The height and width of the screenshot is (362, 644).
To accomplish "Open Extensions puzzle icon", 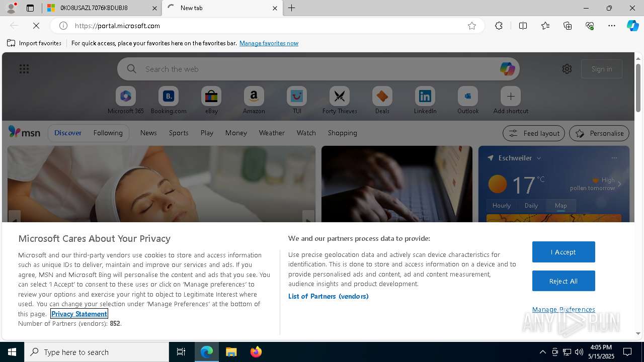I will pos(499,26).
